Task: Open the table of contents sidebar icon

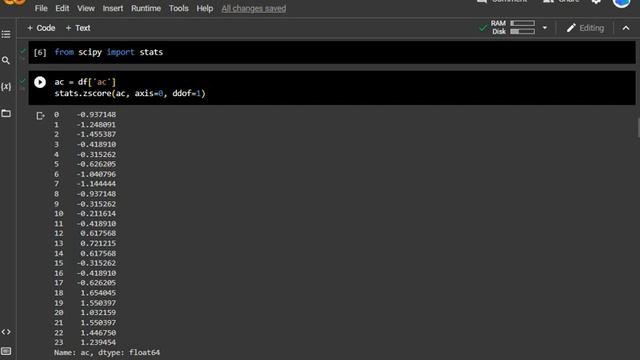Action: coord(6,34)
